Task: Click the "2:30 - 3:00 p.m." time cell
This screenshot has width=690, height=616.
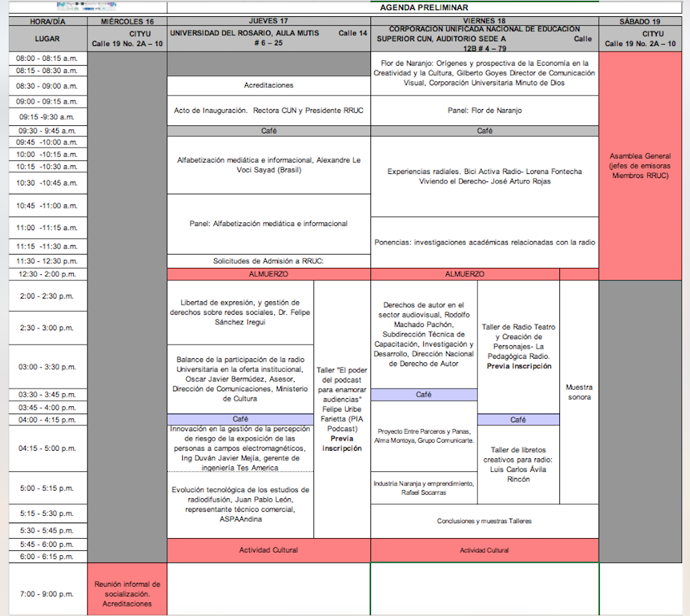Action: (47, 328)
